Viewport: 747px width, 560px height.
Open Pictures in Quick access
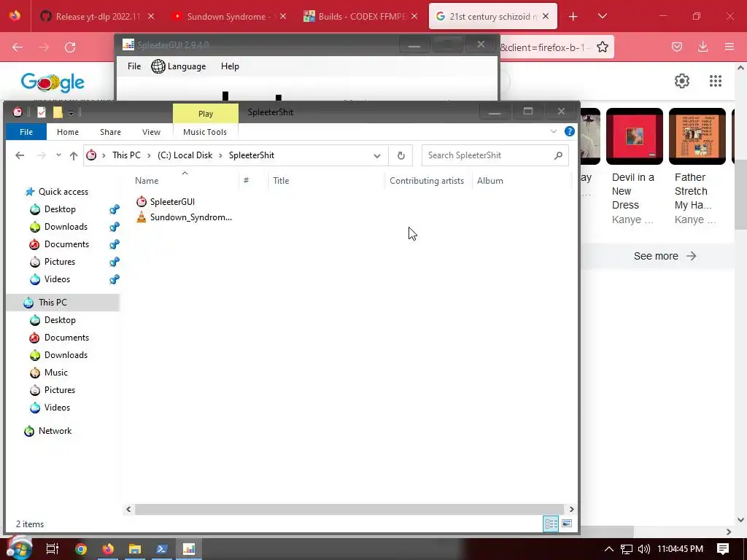click(60, 262)
